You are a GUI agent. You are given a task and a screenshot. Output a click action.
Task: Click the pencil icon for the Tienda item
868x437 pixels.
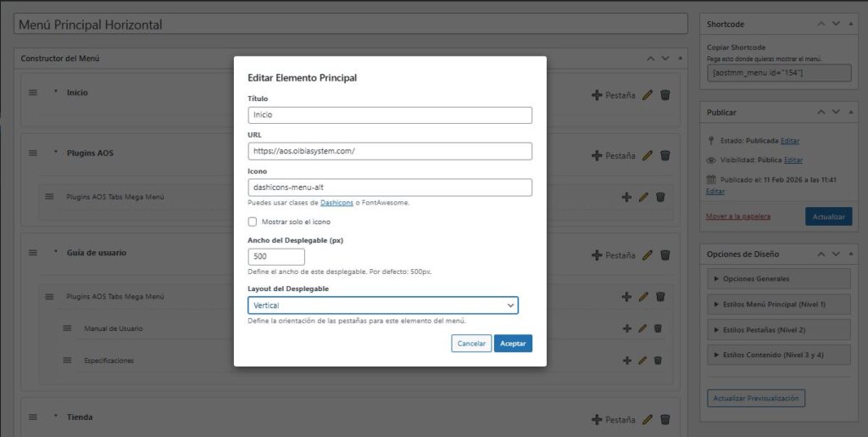click(648, 419)
